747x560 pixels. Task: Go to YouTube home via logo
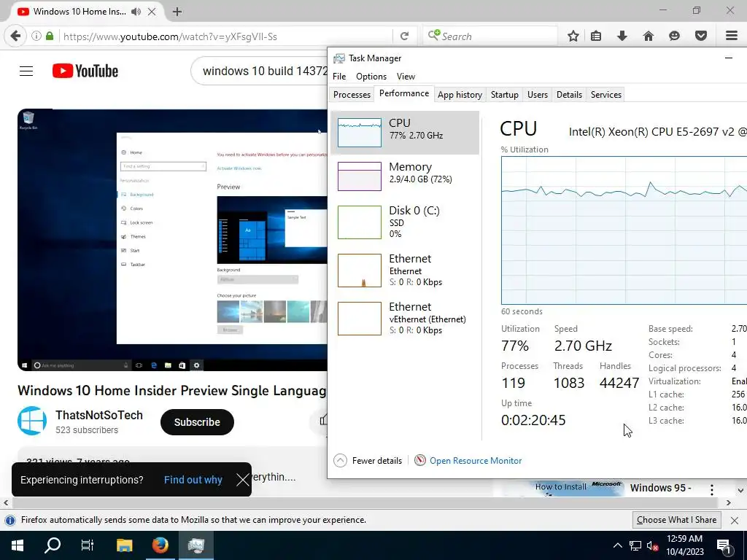point(85,71)
